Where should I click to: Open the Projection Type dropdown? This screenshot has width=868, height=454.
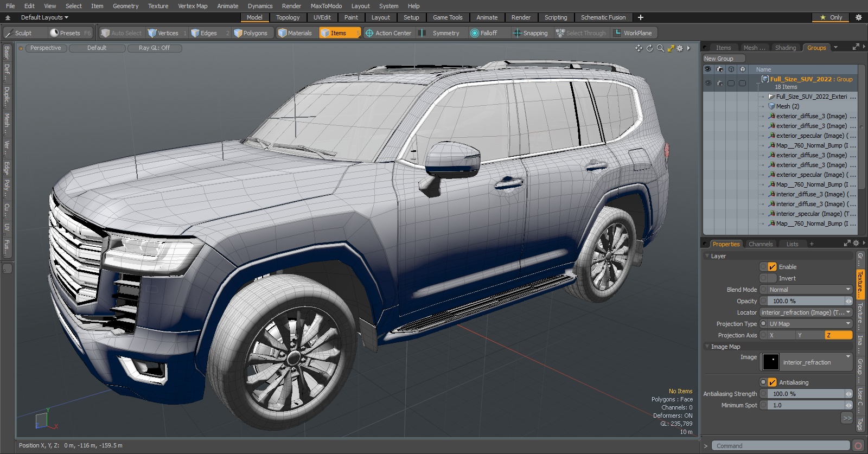(x=810, y=324)
